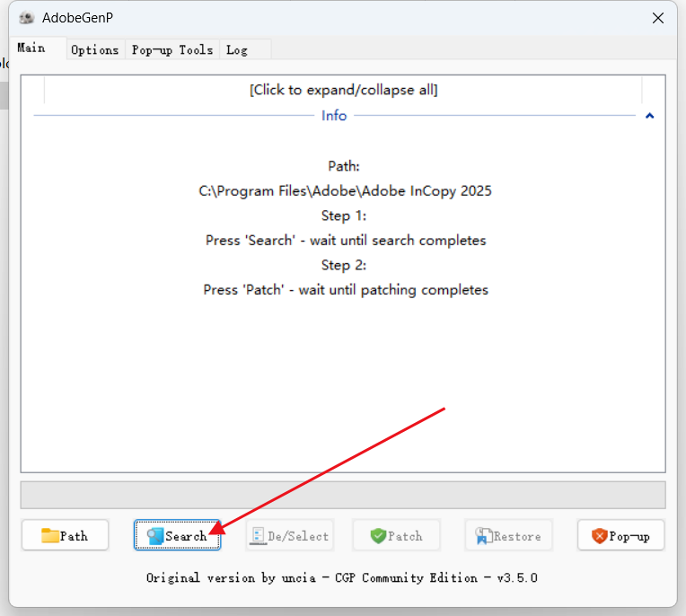Click the Patch shield button

coord(396,535)
